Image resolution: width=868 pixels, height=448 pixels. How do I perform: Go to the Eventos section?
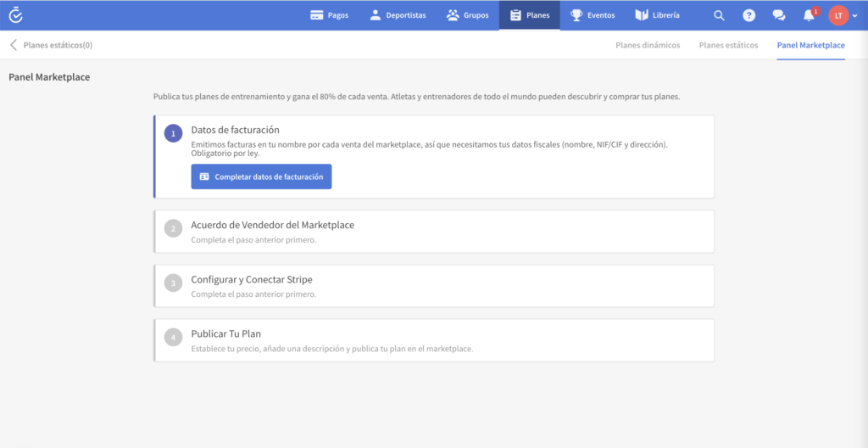(593, 15)
